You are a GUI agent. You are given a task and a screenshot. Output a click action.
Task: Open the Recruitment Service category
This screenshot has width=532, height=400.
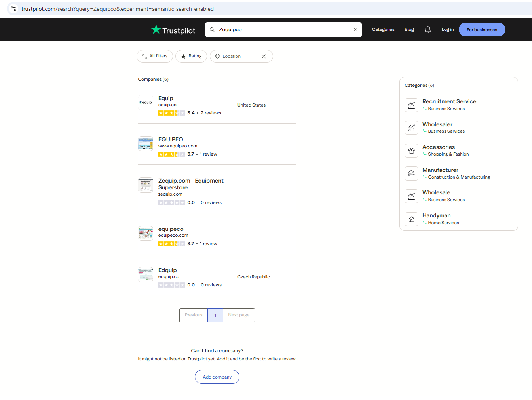(449, 101)
